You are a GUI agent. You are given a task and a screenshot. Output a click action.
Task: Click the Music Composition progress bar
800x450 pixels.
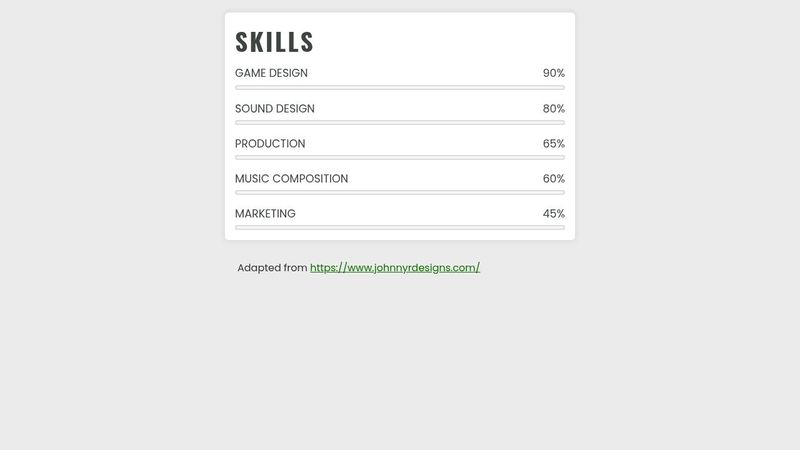coord(400,192)
